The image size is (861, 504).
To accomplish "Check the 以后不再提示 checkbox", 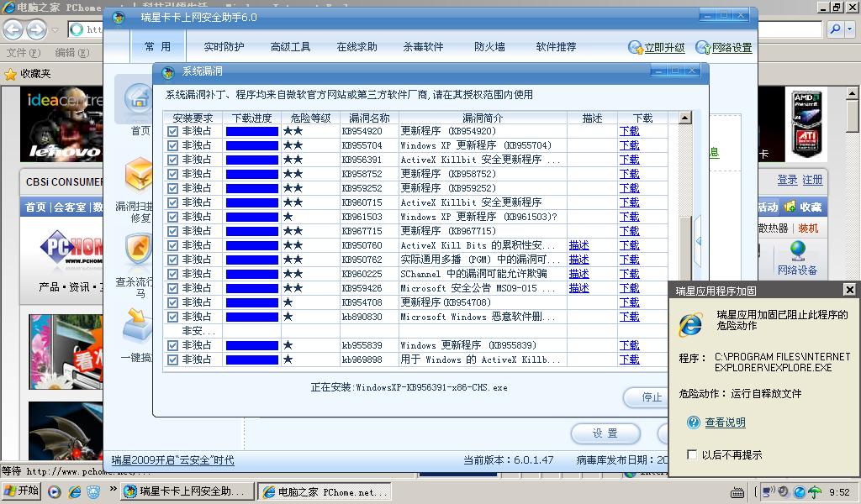I will coord(692,454).
